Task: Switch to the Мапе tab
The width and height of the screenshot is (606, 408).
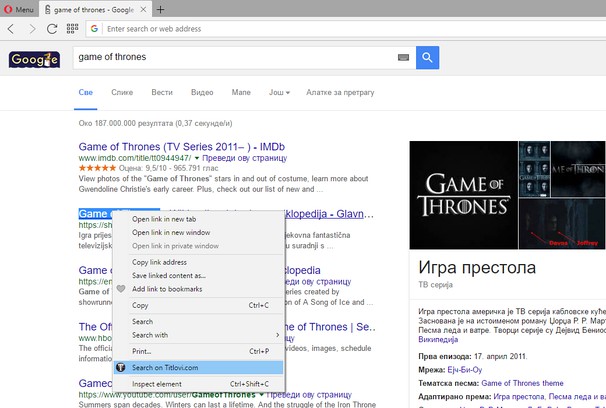Action: click(241, 92)
